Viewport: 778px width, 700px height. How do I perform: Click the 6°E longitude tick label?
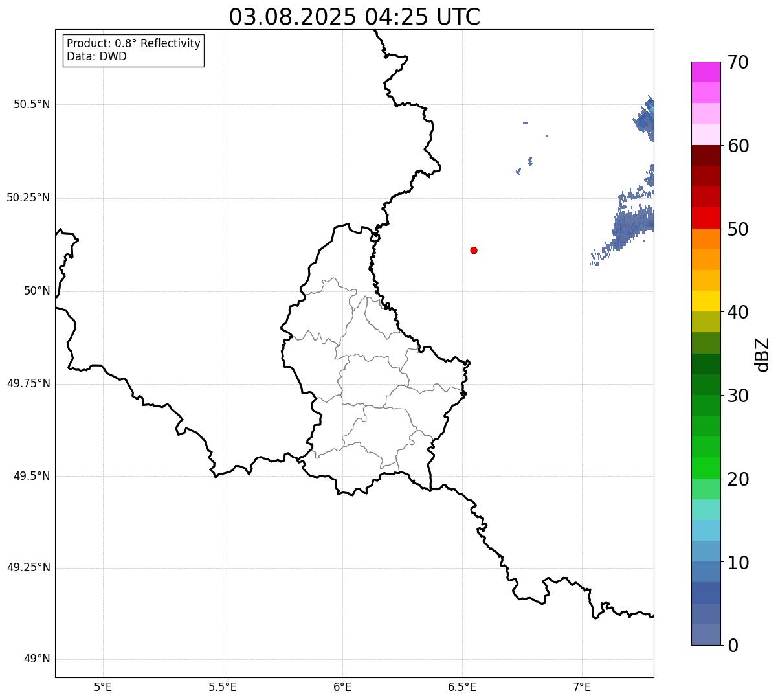tap(342, 687)
